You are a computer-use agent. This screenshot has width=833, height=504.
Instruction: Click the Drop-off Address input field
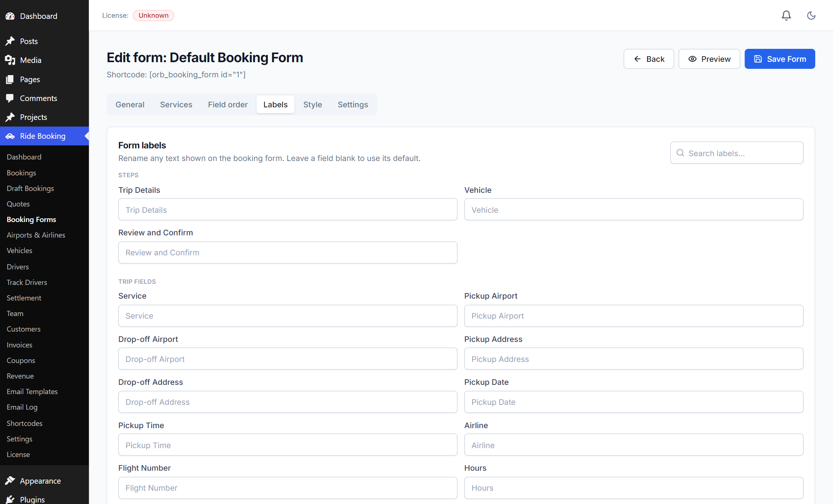(288, 402)
